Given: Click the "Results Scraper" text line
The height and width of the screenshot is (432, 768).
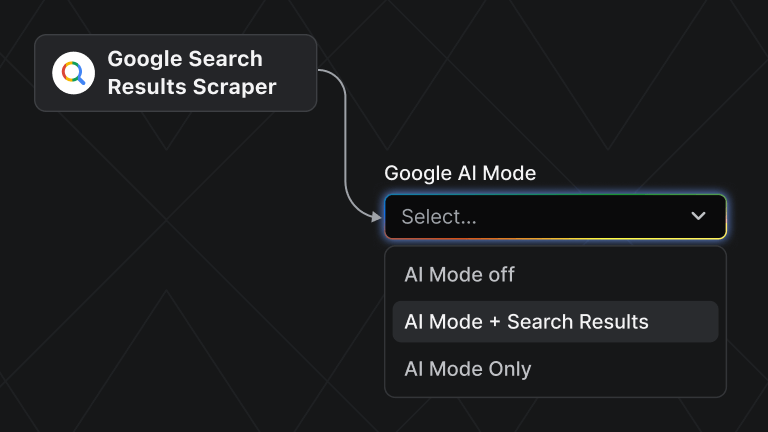Looking at the screenshot, I should (x=192, y=87).
